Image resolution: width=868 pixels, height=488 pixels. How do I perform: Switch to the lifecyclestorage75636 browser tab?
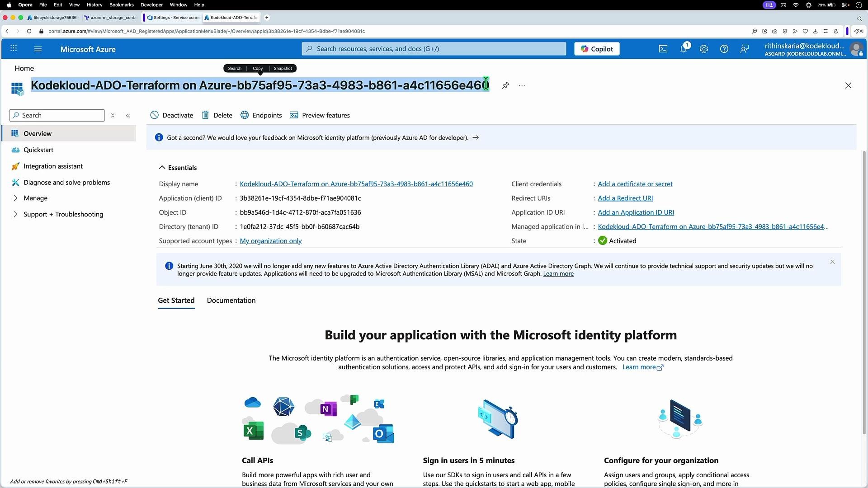pyautogui.click(x=53, y=18)
